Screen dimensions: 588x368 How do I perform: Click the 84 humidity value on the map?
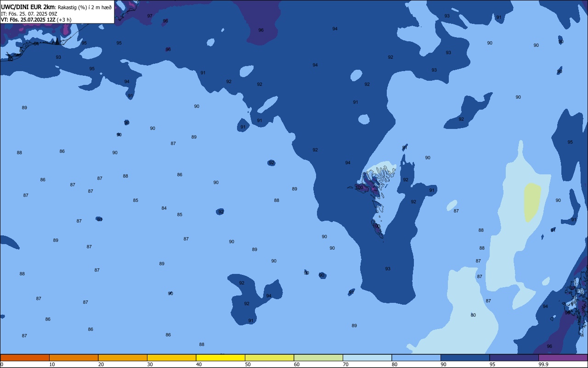[164, 208]
